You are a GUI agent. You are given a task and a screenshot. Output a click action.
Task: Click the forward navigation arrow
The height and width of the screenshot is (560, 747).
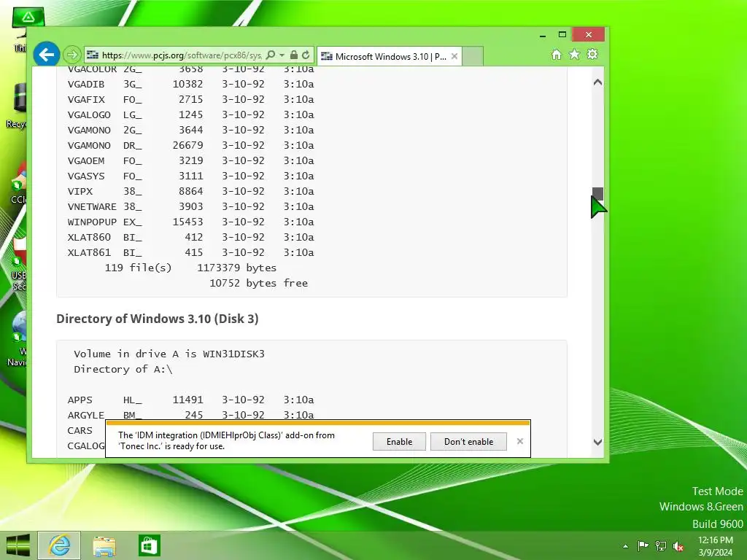[72, 55]
